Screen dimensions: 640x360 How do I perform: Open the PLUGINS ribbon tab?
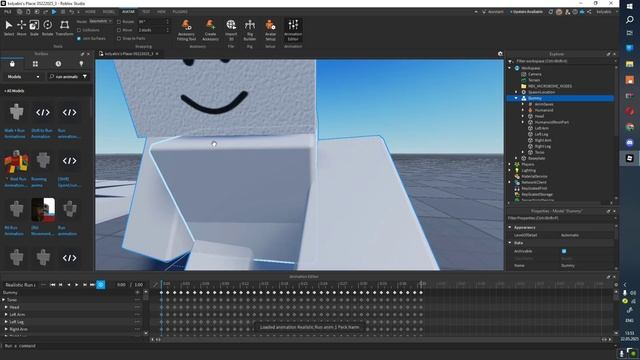click(x=180, y=12)
